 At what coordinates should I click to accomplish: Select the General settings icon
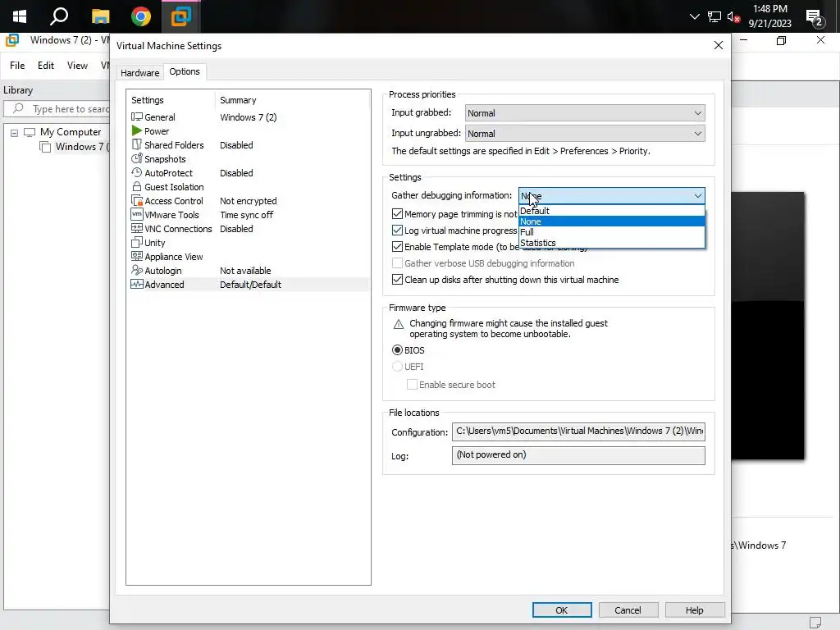137,116
